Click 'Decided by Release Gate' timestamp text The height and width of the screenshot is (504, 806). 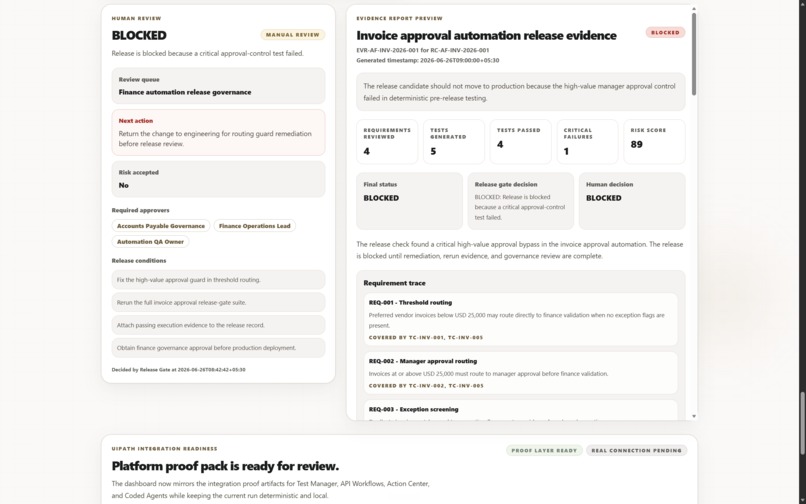click(178, 370)
